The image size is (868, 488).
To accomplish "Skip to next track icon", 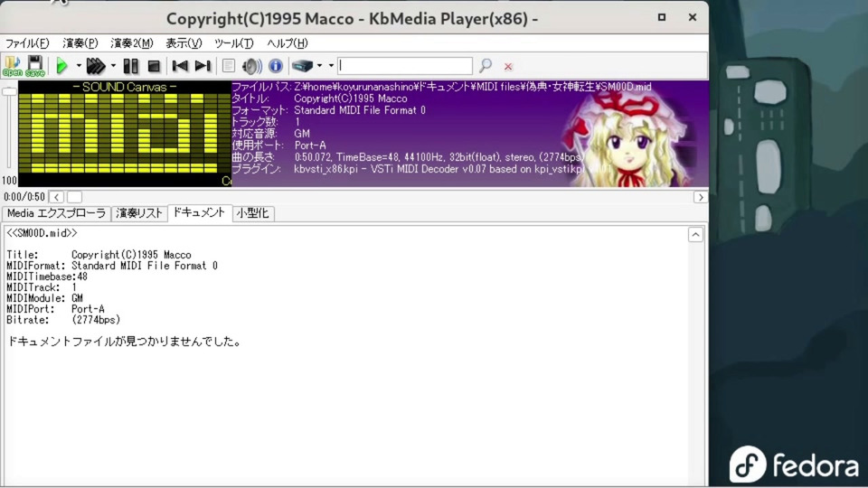I will (203, 66).
